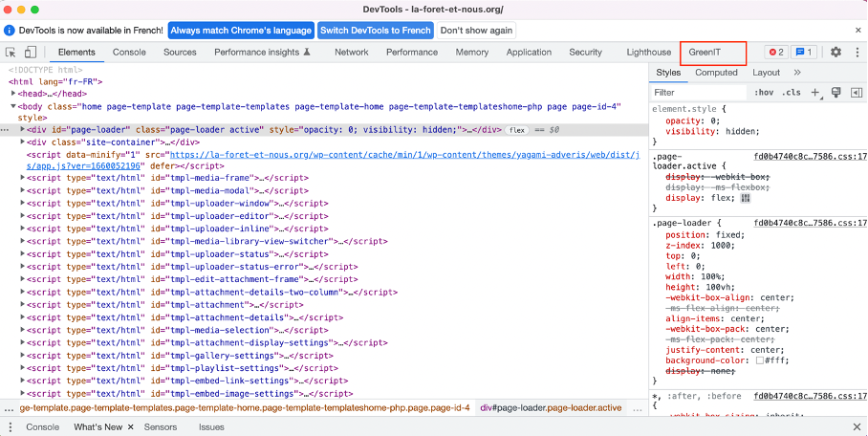Open the Security tab
This screenshot has height=436, width=868.
tap(585, 52)
